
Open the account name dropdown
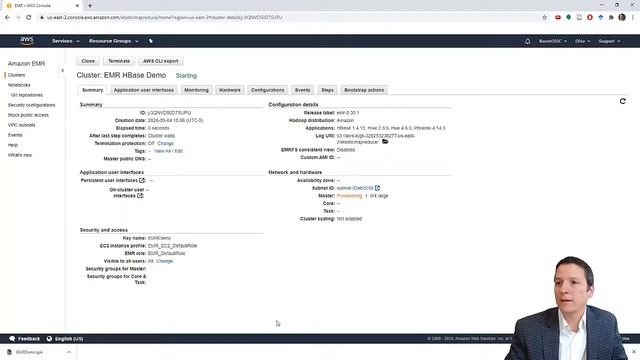point(553,41)
